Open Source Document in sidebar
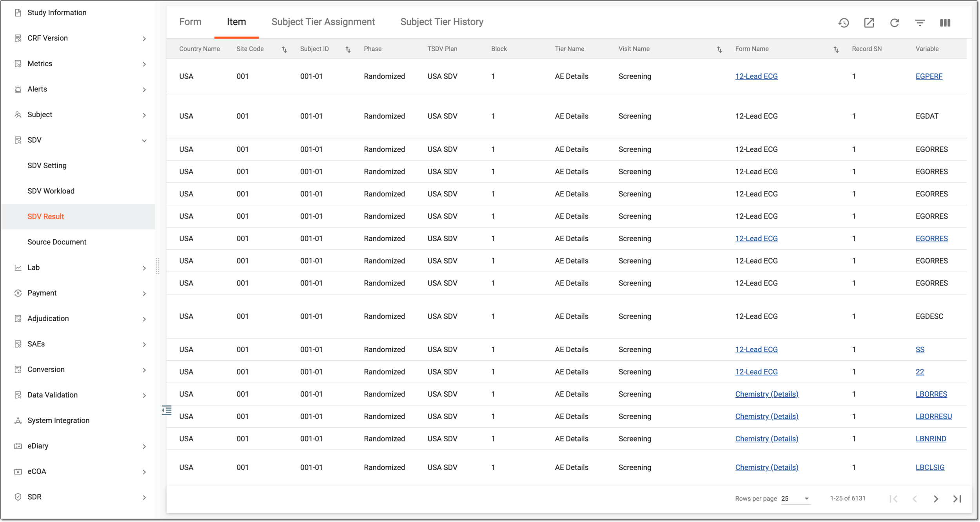 click(57, 242)
